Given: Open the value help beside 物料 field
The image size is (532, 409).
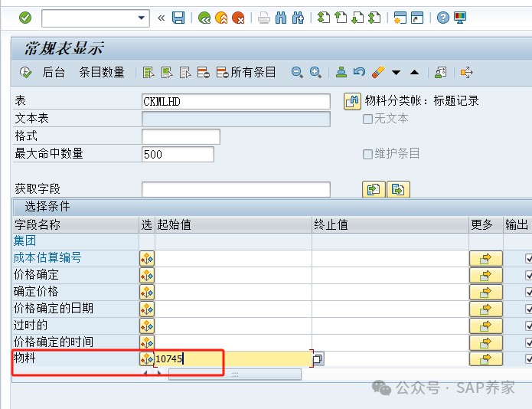Looking at the screenshot, I should [x=318, y=358].
